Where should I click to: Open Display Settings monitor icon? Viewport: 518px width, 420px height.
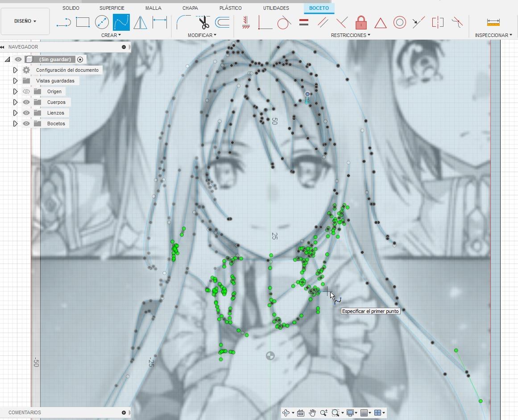click(x=350, y=413)
